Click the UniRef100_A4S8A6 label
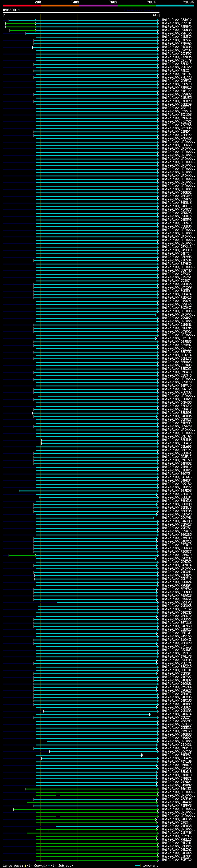Image resolution: width=197 pixels, height=868 pixels. pyautogui.click(x=177, y=47)
